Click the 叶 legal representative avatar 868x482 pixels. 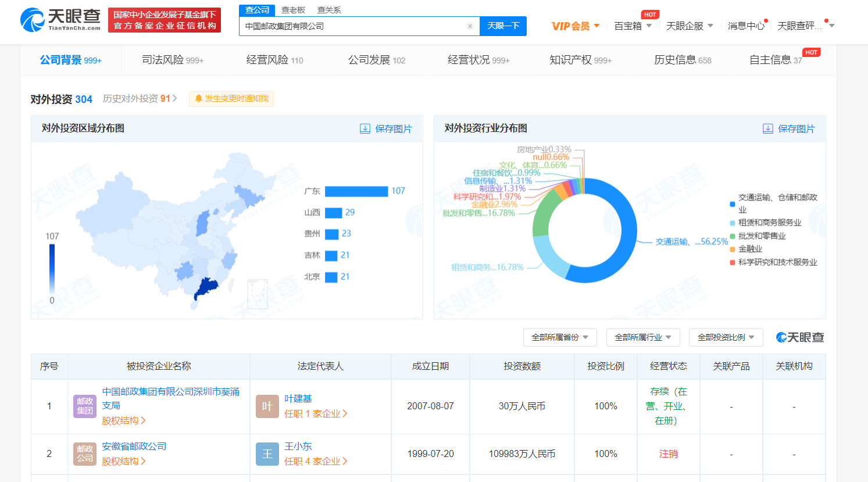point(267,406)
